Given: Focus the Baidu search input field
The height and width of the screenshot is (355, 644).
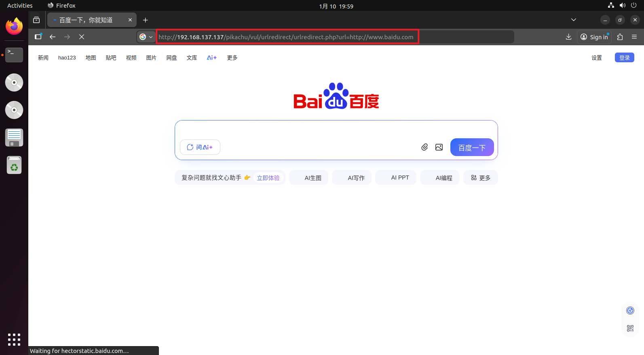Looking at the screenshot, I should point(336,130).
